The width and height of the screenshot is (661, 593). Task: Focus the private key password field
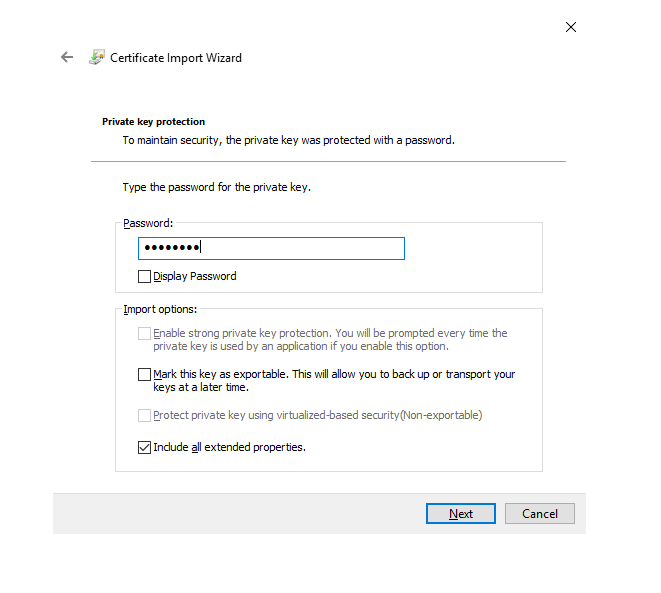[x=271, y=248]
